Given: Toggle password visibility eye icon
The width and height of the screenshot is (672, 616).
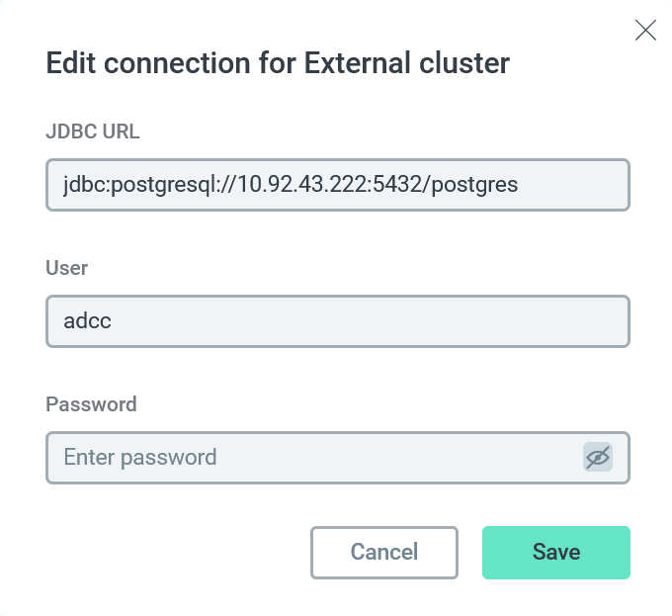Looking at the screenshot, I should point(597,457).
